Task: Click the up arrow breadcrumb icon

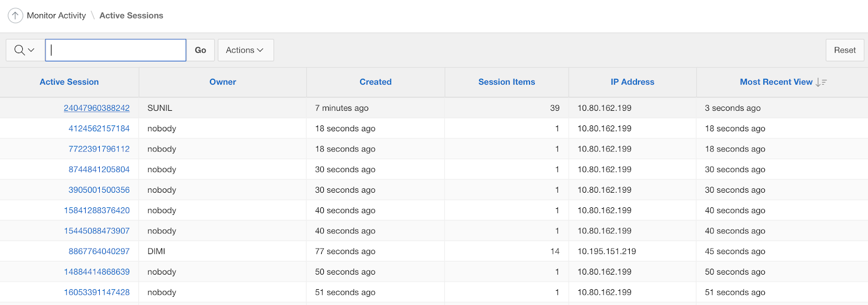Action: (x=15, y=15)
